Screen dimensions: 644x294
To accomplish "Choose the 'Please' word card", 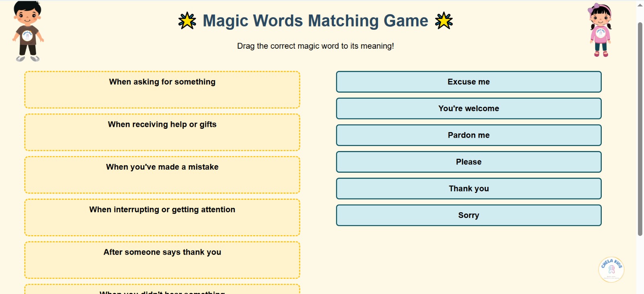I will tap(469, 162).
